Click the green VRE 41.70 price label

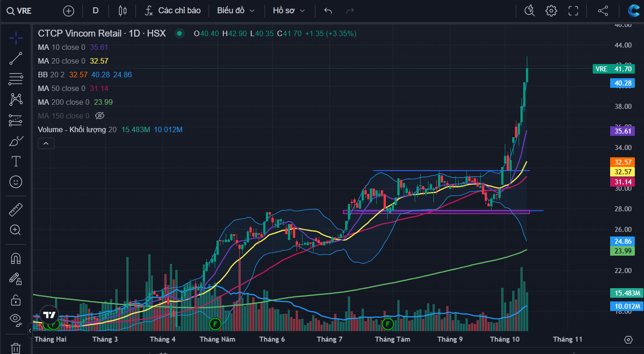(x=613, y=69)
